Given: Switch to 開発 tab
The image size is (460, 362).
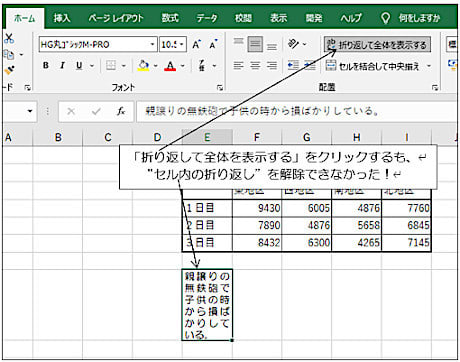Looking at the screenshot, I should pyautogui.click(x=314, y=18).
